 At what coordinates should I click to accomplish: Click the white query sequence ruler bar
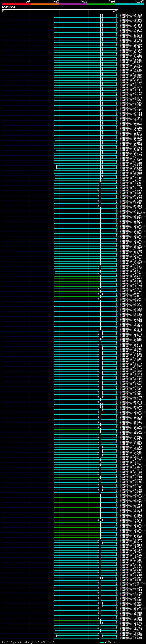[60, 9]
